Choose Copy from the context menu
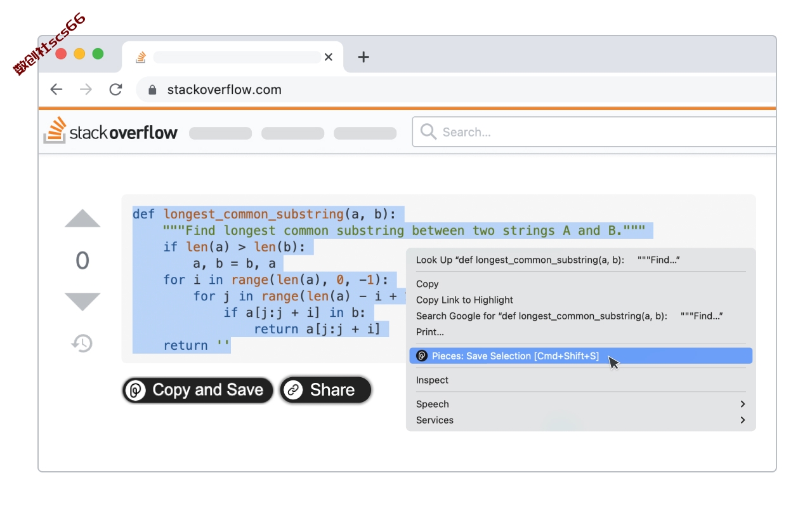Screen dimensions: 812x508 coord(580,284)
